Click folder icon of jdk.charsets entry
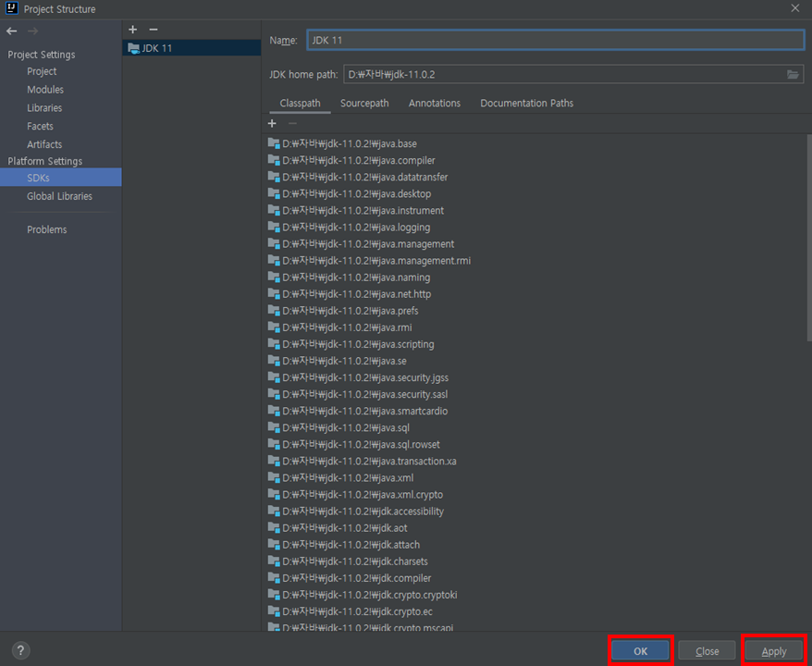The height and width of the screenshot is (666, 812). pos(274,561)
